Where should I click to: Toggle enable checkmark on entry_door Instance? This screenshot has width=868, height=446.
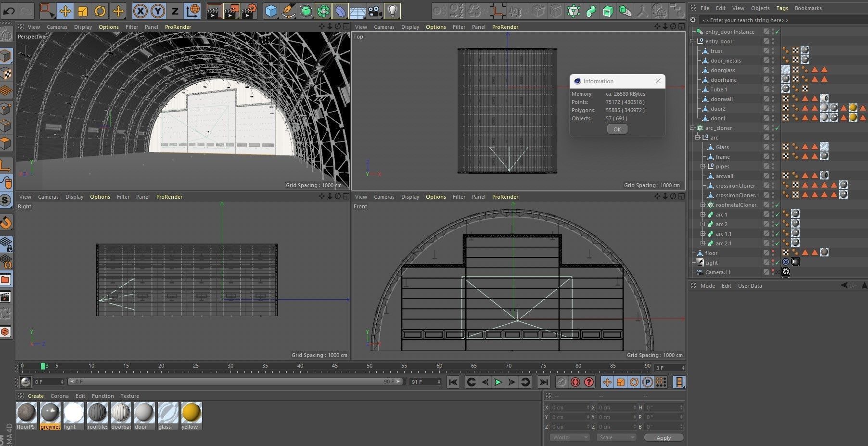[x=778, y=32]
